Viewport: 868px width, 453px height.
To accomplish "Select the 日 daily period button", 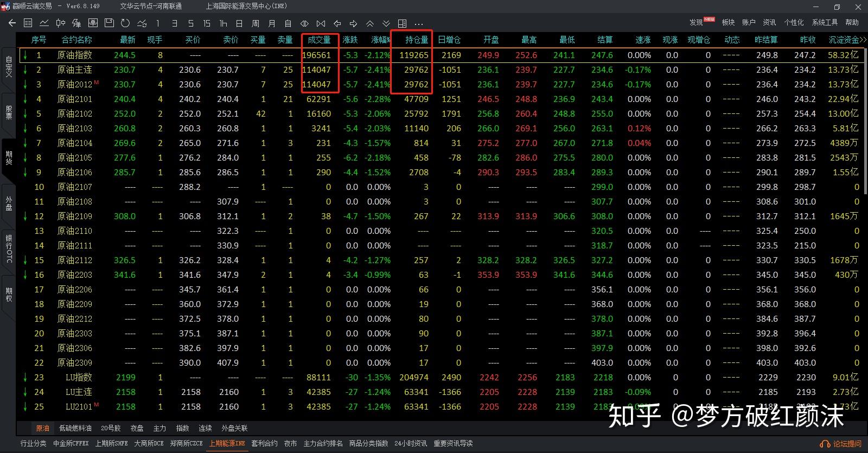I will (239, 23).
